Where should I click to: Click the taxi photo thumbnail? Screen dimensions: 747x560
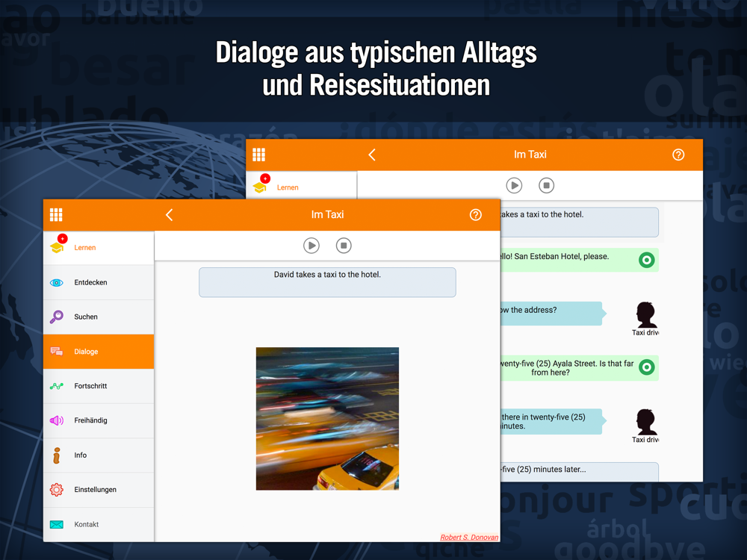click(x=327, y=419)
